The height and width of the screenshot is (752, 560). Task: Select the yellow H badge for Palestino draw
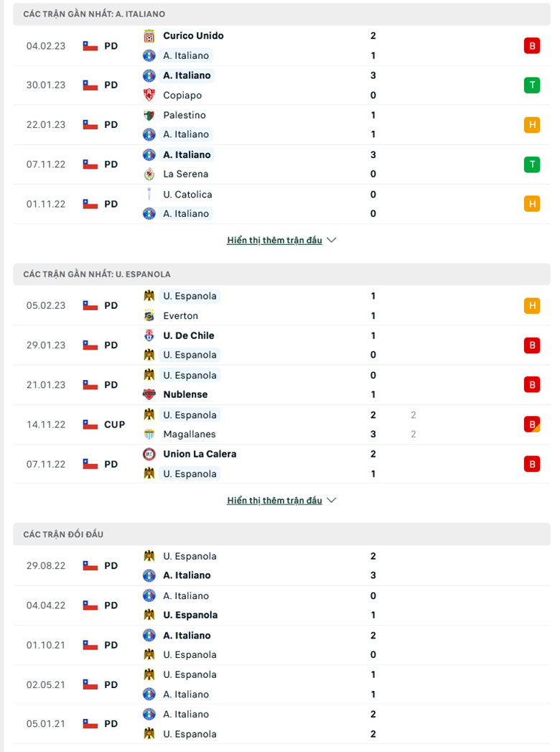[532, 124]
